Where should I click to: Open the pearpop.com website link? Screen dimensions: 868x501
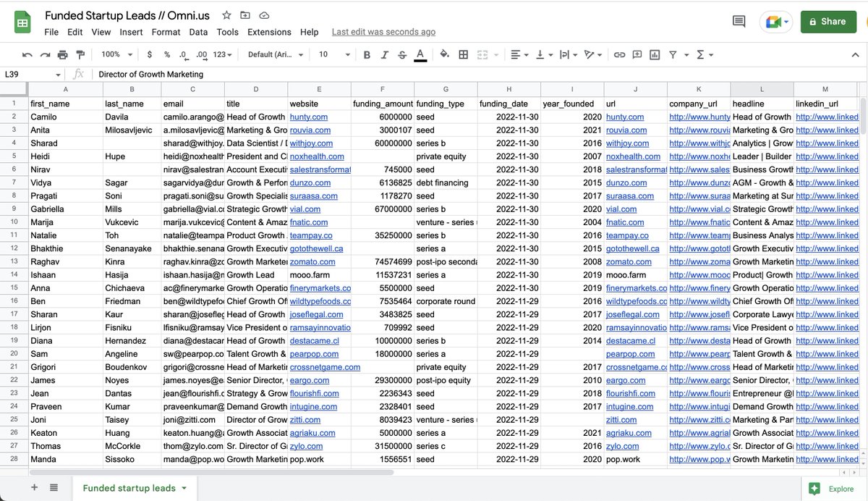coord(314,354)
